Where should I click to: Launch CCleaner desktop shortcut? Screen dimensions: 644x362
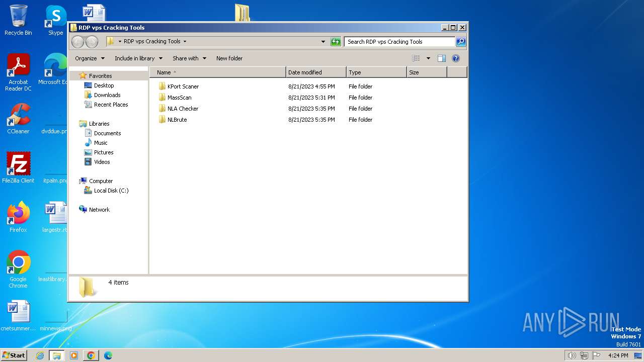18,119
